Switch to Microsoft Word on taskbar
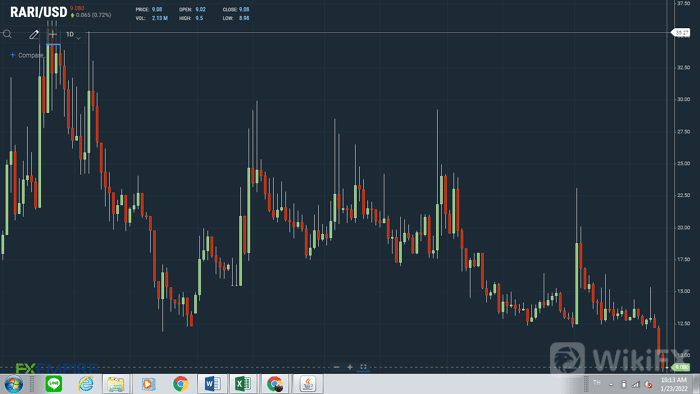Viewport: 700px width, 394px height. pos(212,384)
